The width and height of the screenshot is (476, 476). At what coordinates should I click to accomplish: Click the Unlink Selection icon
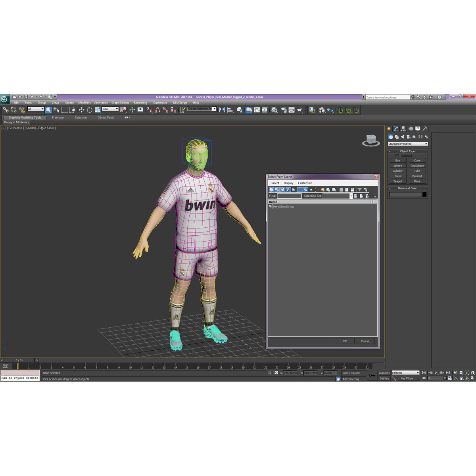[13, 110]
